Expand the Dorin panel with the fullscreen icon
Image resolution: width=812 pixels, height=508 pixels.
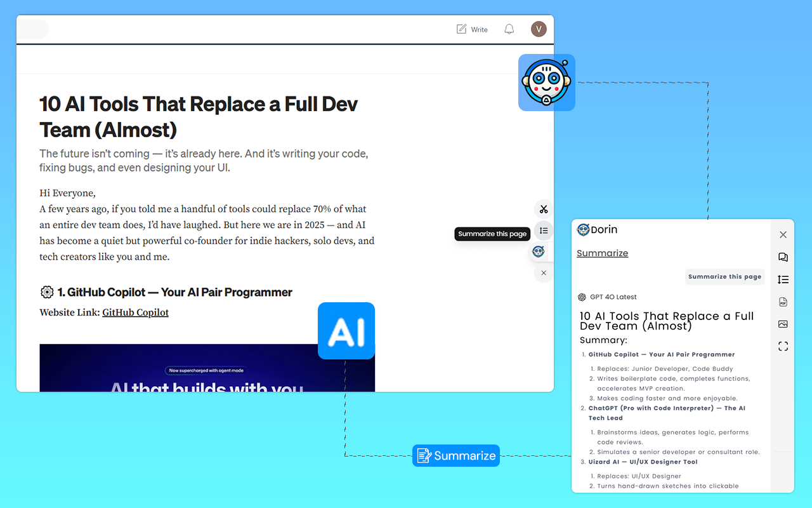[x=783, y=346]
